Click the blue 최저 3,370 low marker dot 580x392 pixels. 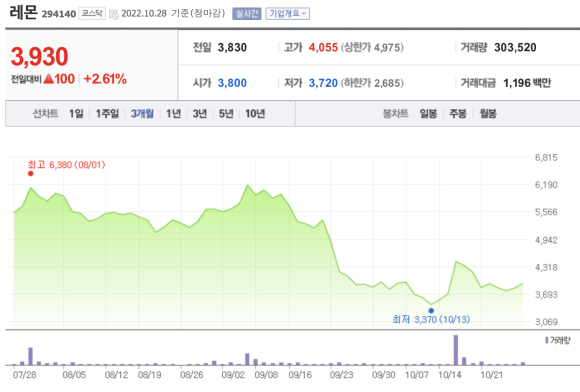(431, 311)
